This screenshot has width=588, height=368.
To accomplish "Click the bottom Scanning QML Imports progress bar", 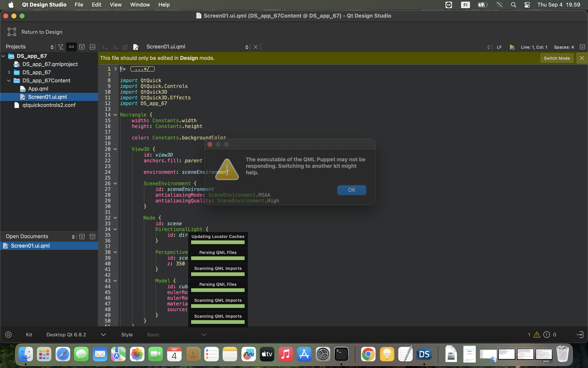I will [x=218, y=322].
